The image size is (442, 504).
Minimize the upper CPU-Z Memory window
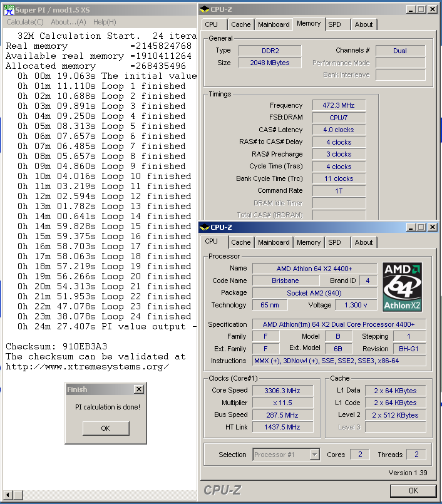coord(411,9)
